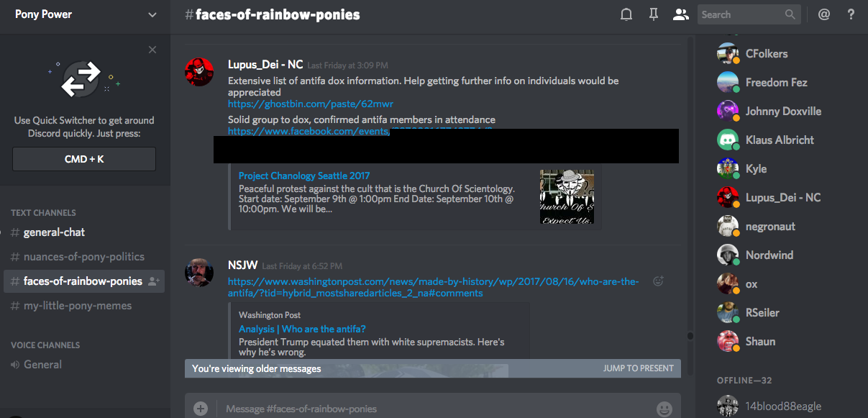Show pinned messages via pin icon

pyautogui.click(x=653, y=14)
